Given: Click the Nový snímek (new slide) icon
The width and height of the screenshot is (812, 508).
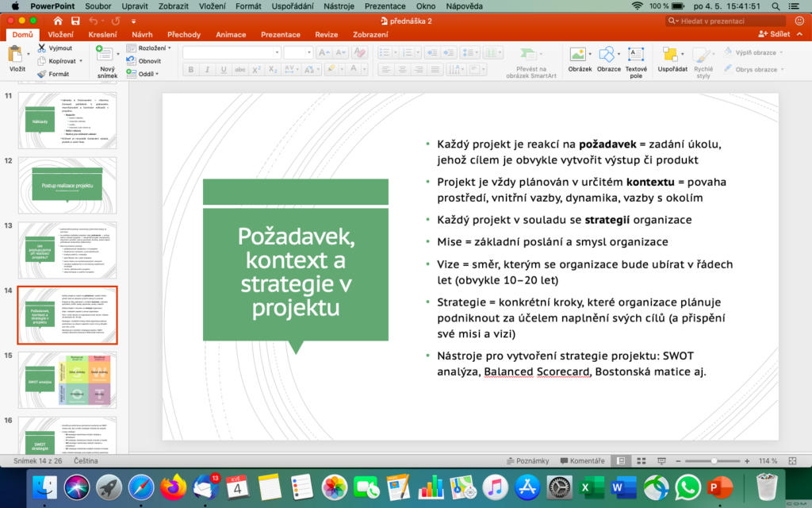Looking at the screenshot, I should pos(105,56).
